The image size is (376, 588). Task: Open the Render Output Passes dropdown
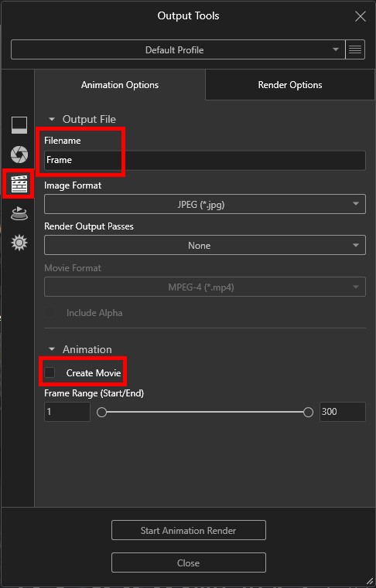click(x=205, y=245)
